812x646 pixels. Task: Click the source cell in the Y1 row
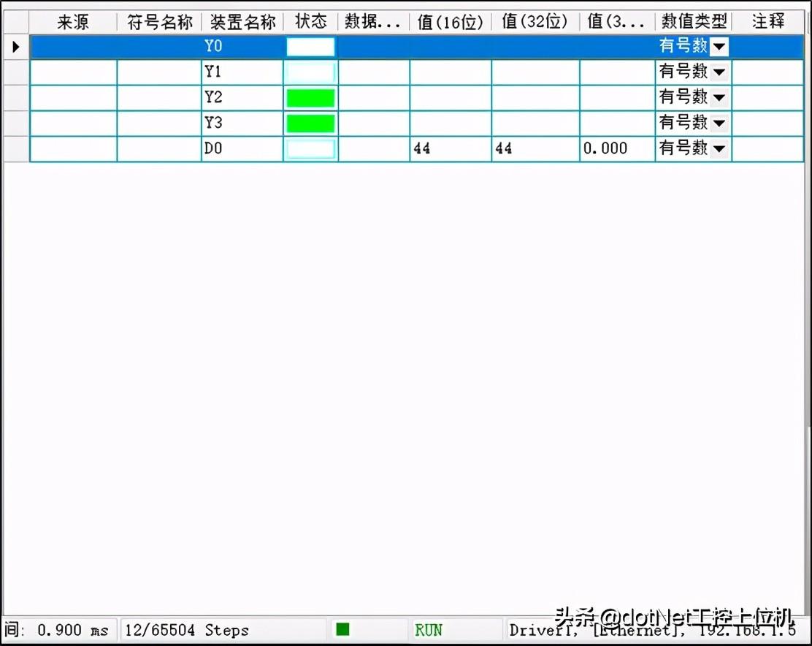[x=74, y=72]
